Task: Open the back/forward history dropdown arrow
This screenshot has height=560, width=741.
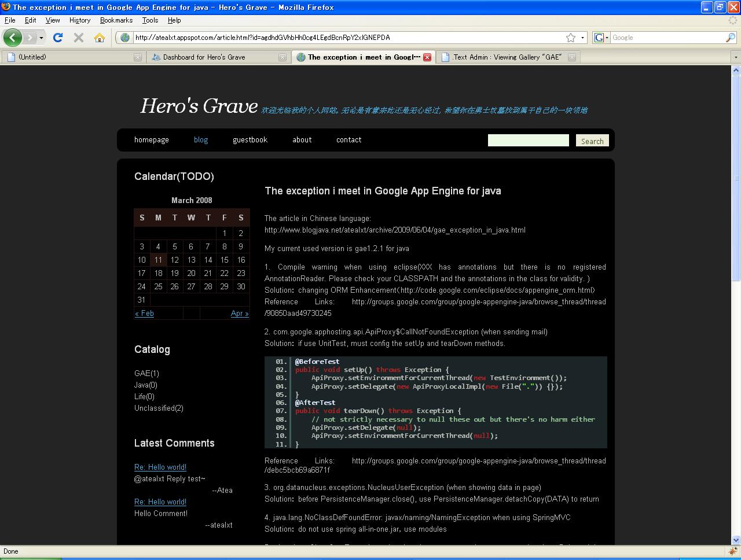Action: click(x=41, y=38)
